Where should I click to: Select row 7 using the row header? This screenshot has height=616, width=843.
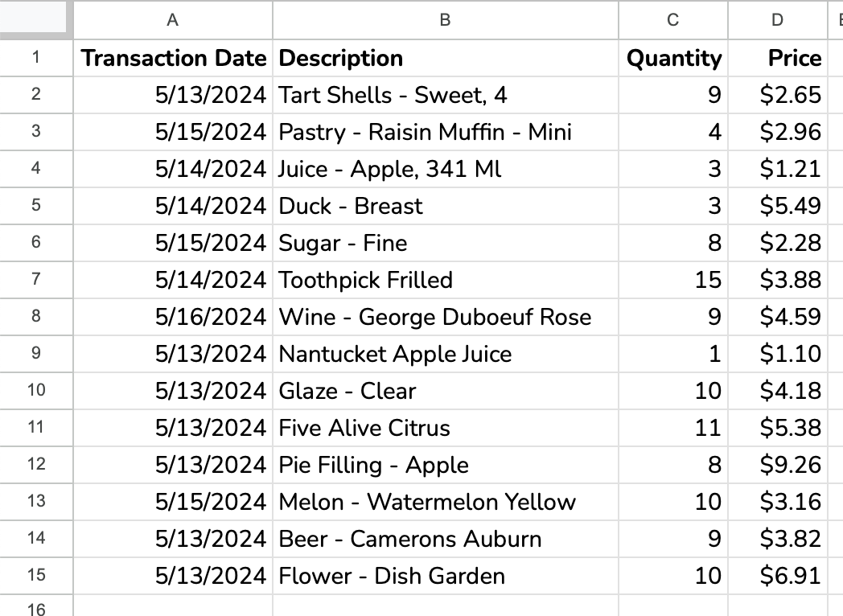coord(35,280)
